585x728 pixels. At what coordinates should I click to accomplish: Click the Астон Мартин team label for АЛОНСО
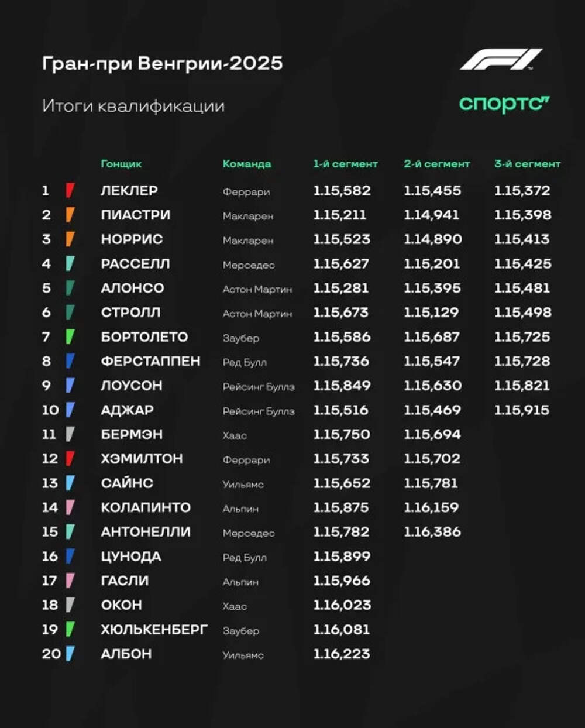coord(257,289)
